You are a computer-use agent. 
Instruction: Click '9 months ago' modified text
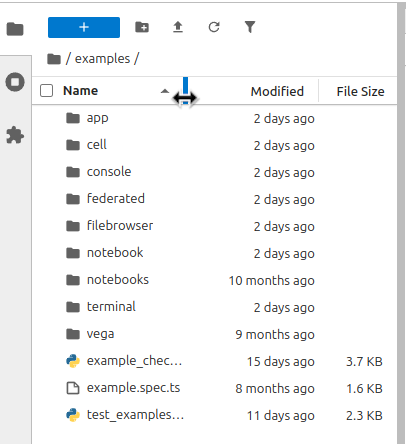(x=275, y=335)
